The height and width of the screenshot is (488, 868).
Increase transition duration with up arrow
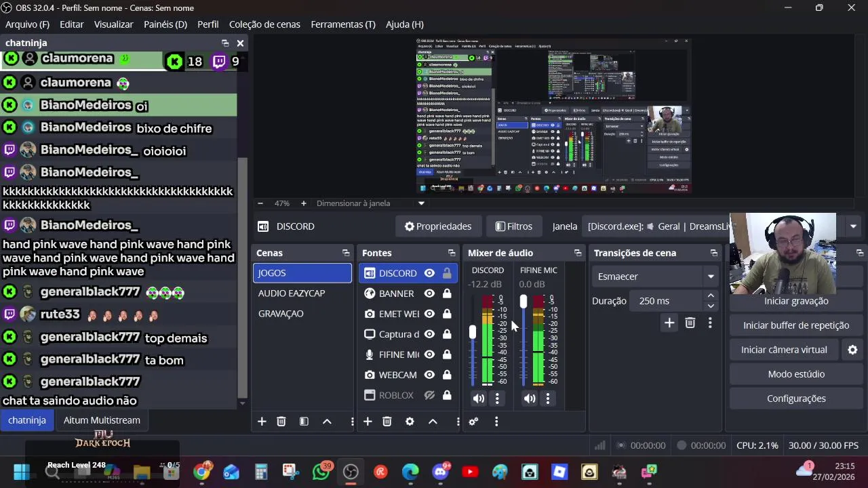click(x=711, y=296)
